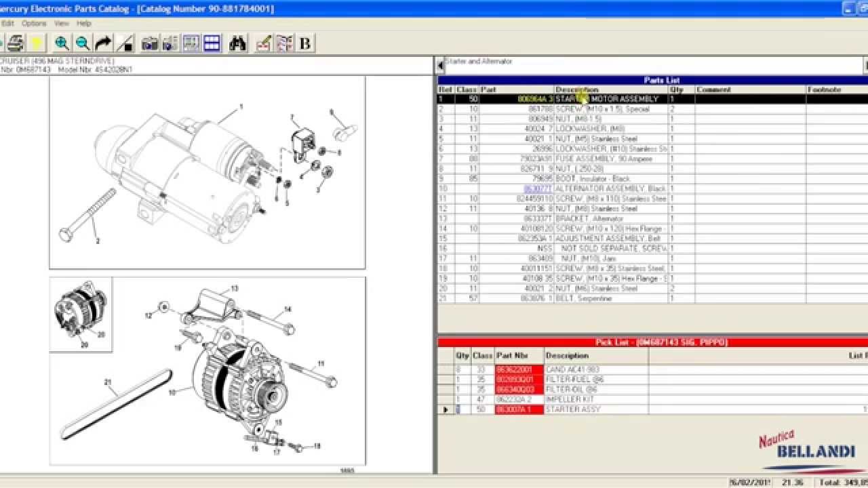Toggle the picture layout view icon
Viewport: 868px width, 488px height.
coord(191,43)
